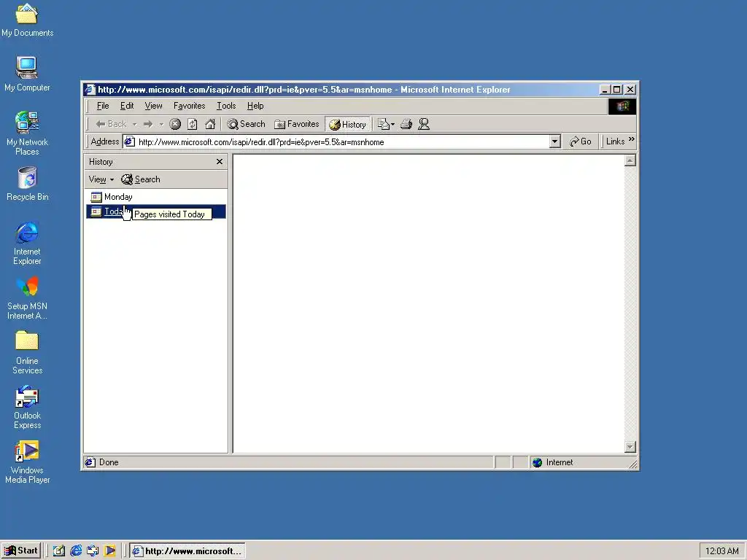The image size is (747, 560).
Task: Click the Back arrow in the toolbar
Action: pos(111,124)
